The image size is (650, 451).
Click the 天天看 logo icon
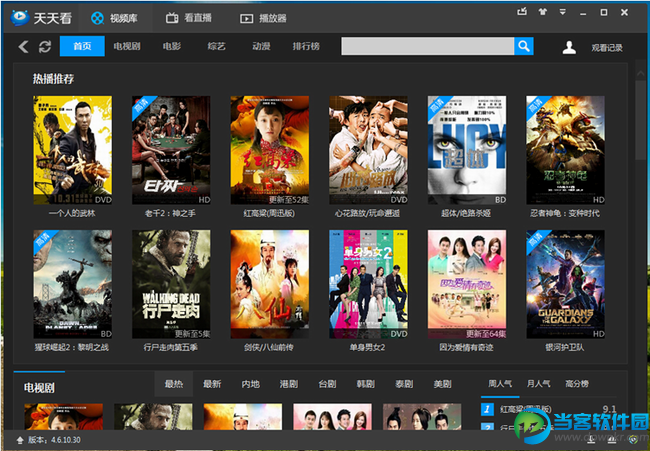pos(20,18)
